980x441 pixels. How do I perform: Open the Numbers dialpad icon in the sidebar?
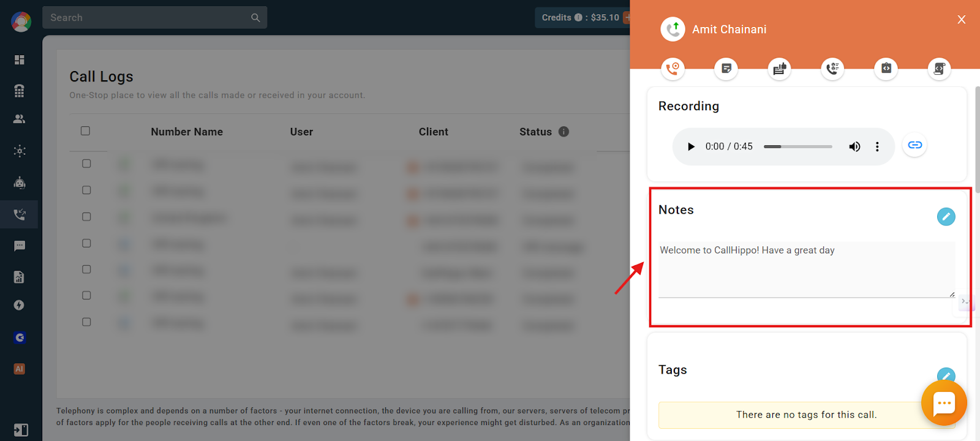point(20,91)
